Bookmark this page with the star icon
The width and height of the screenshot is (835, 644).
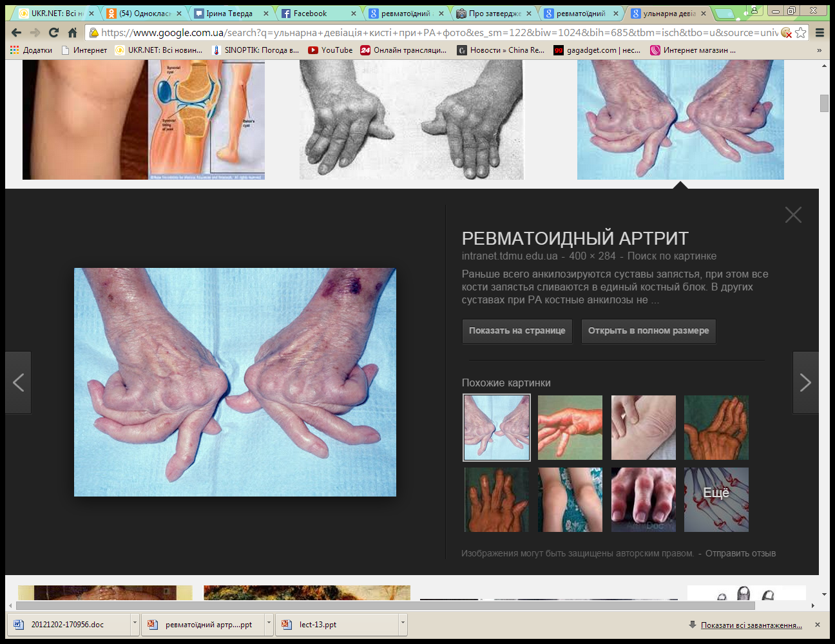coord(800,33)
